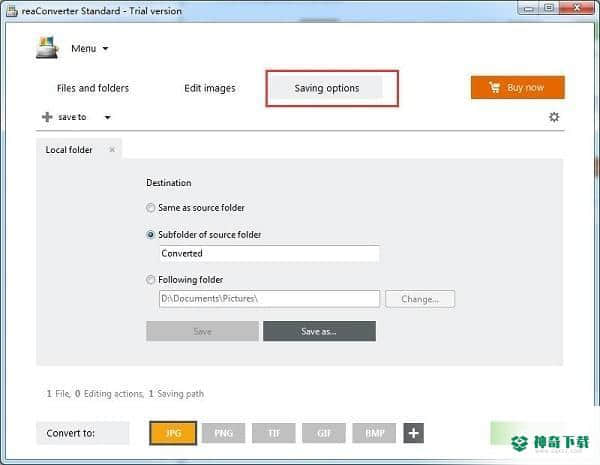
Task: Click the reaConverter title bar app icon
Action: click(12, 11)
